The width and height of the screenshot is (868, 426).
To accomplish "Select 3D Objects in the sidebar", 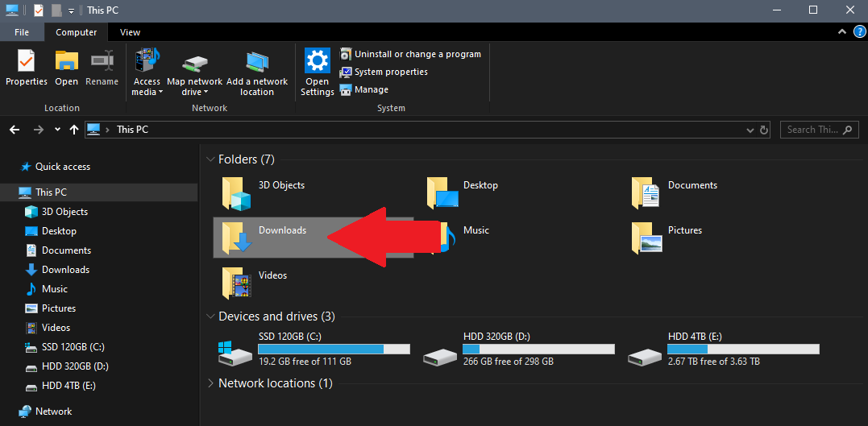I will [x=56, y=212].
